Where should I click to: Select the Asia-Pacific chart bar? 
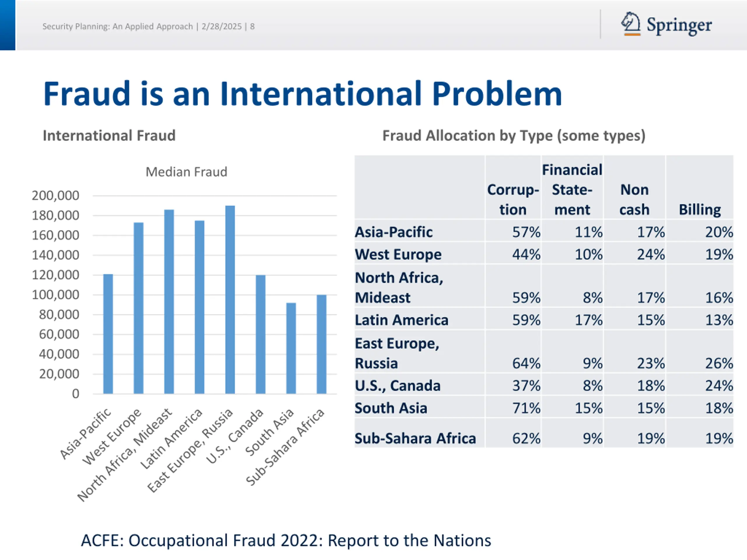tap(108, 334)
